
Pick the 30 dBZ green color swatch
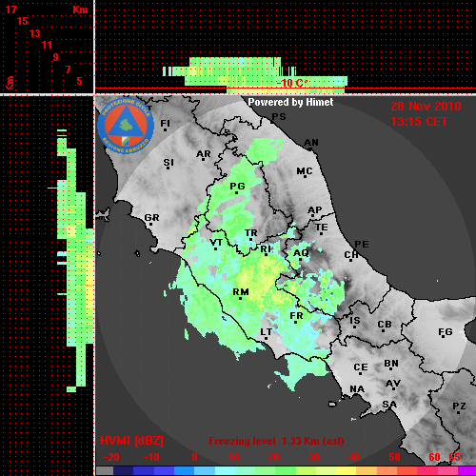point(306,470)
